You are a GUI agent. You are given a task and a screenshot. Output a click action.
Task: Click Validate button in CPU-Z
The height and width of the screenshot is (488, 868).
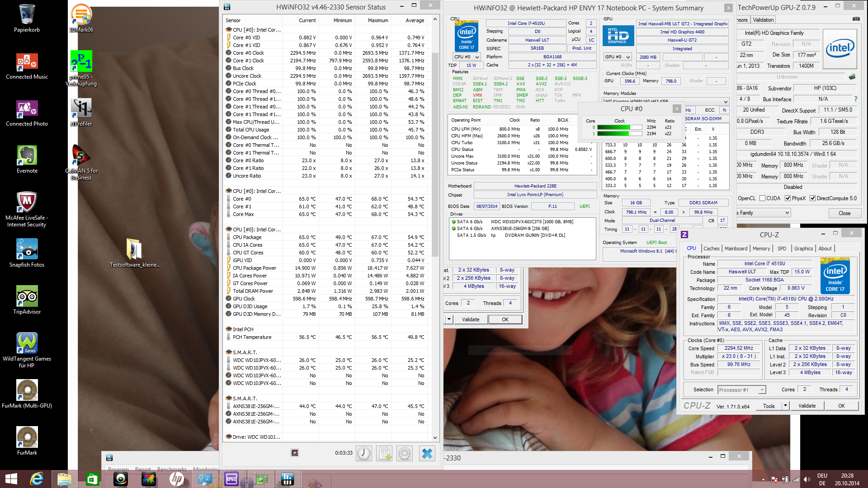point(807,406)
